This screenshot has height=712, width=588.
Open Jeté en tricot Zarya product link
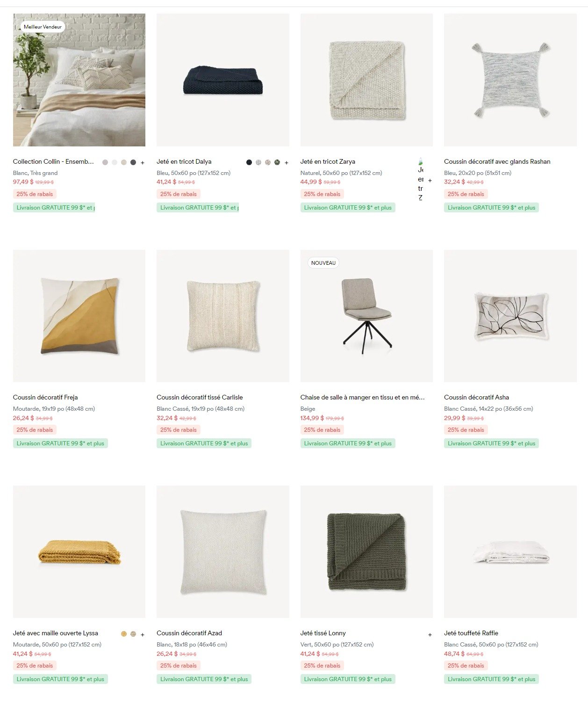click(x=328, y=161)
